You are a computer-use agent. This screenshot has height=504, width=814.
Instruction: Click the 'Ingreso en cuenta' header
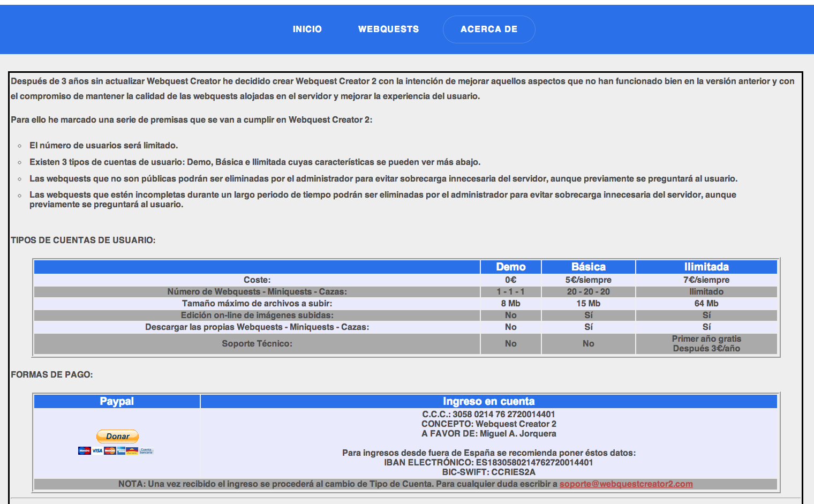pos(488,402)
